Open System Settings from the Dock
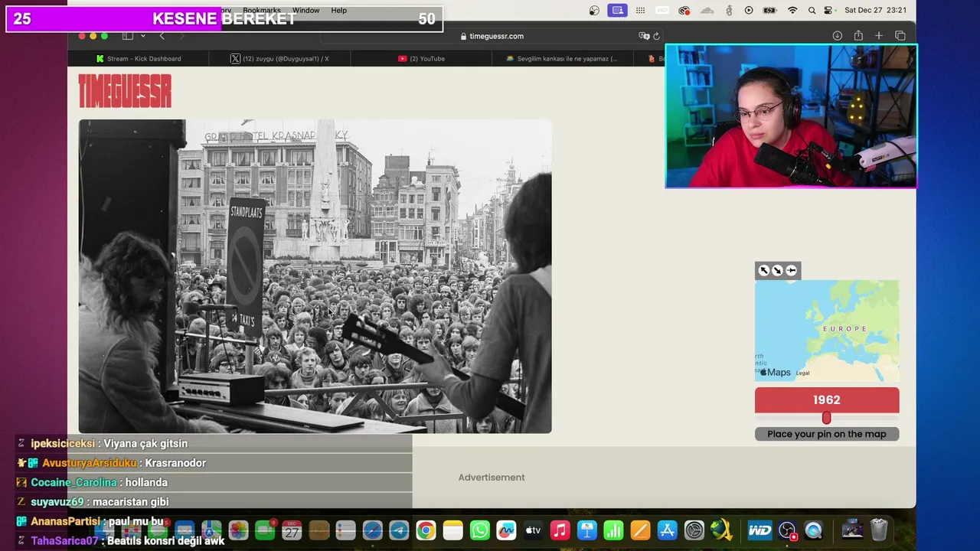 694,530
